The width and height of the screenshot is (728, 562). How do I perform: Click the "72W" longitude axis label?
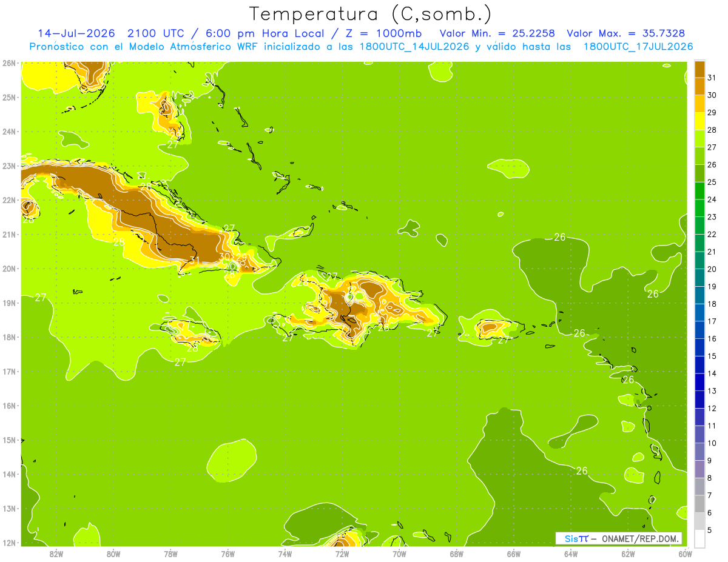[x=342, y=554]
